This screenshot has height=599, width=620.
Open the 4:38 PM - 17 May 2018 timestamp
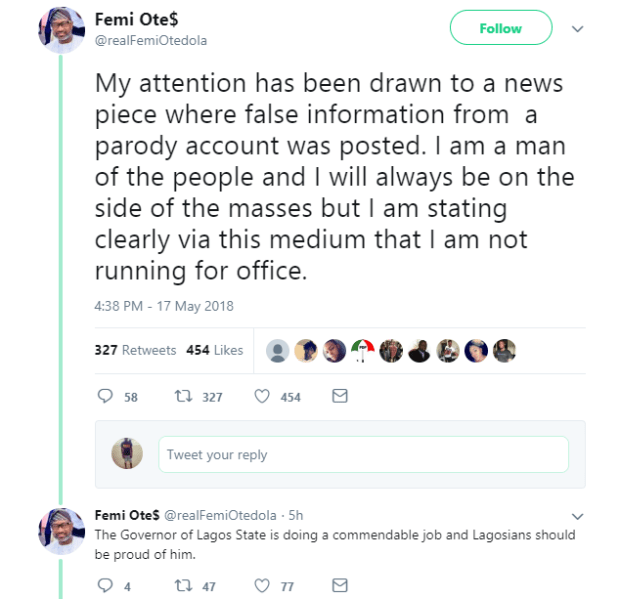click(x=164, y=306)
